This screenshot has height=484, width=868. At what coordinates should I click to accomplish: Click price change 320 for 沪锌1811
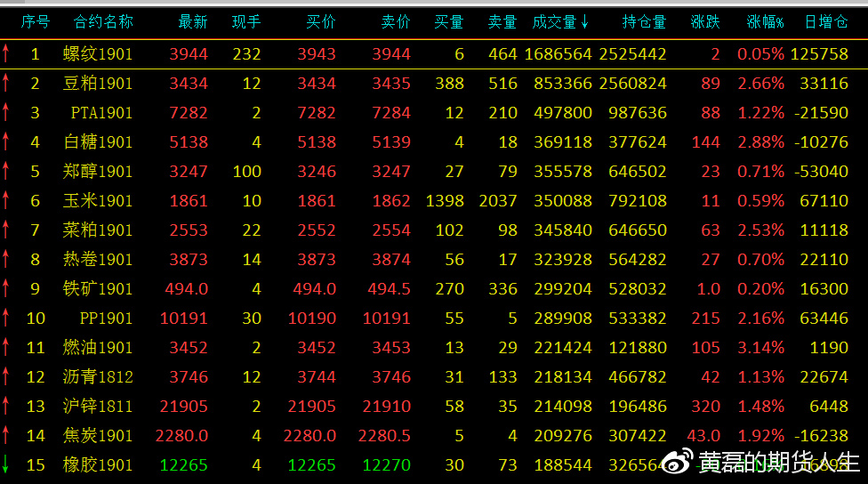pos(706,407)
